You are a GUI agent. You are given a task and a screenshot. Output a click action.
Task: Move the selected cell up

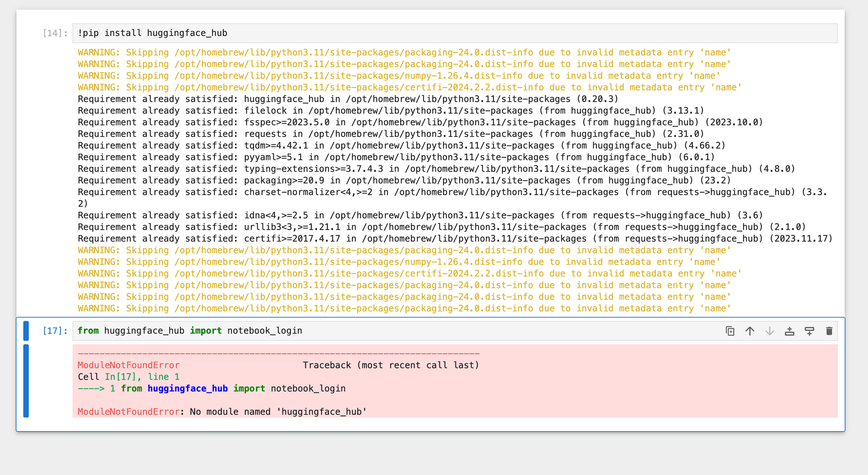(749, 331)
